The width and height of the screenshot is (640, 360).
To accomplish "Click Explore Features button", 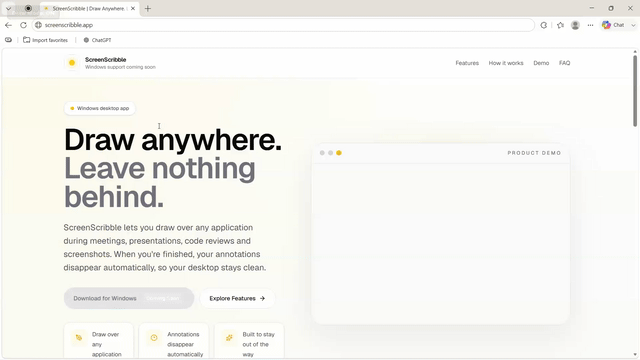I will (x=237, y=298).
